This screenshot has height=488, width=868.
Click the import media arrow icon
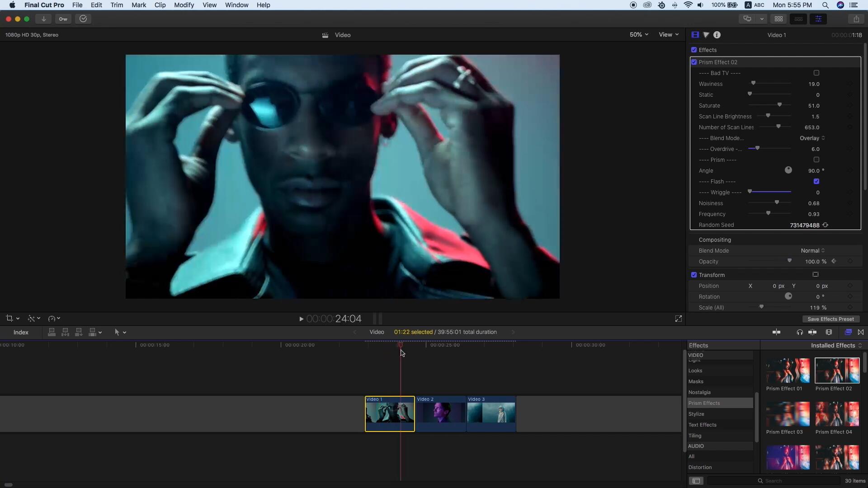click(43, 19)
